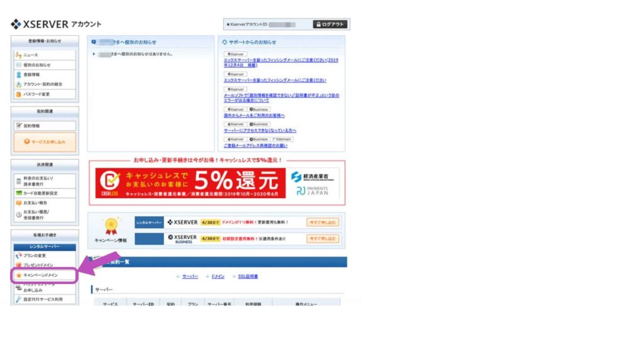
Task: Jump to the サーバー anchor link
Action: (x=190, y=277)
